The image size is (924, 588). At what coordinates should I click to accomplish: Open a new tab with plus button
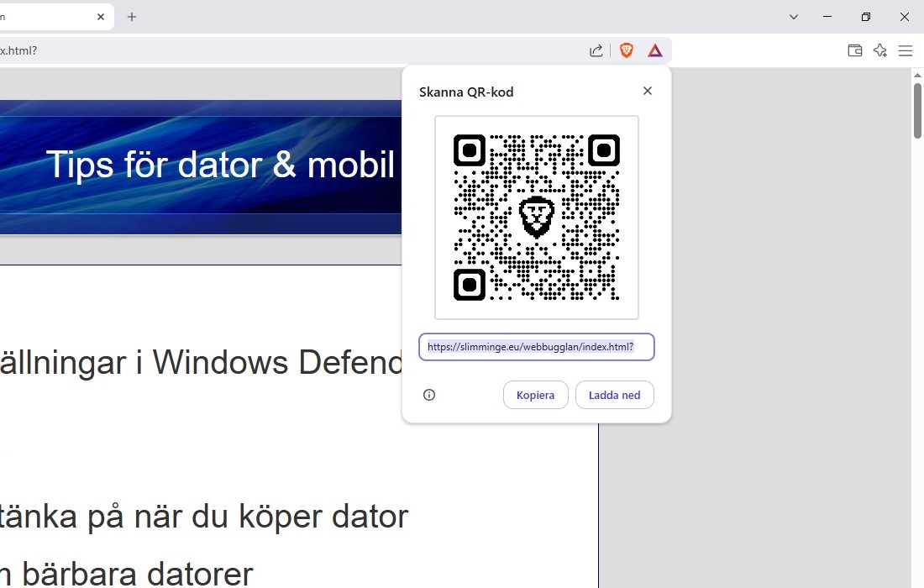[x=132, y=17]
